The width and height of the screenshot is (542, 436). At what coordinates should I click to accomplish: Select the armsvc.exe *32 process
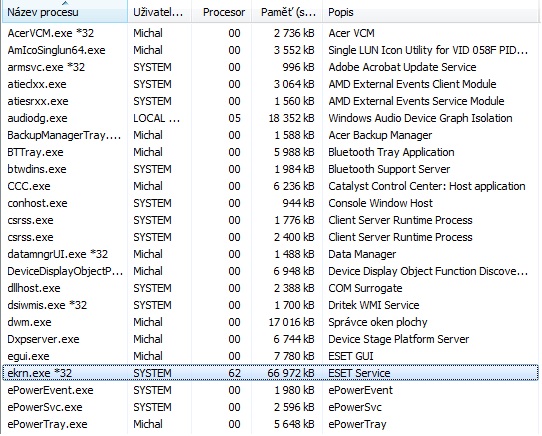coord(271,67)
